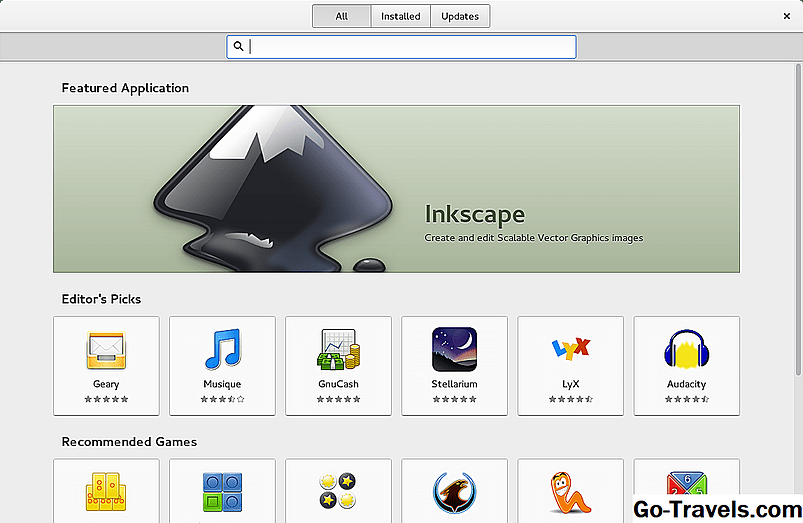
Task: Open the orange worm game icon
Action: coord(570,493)
